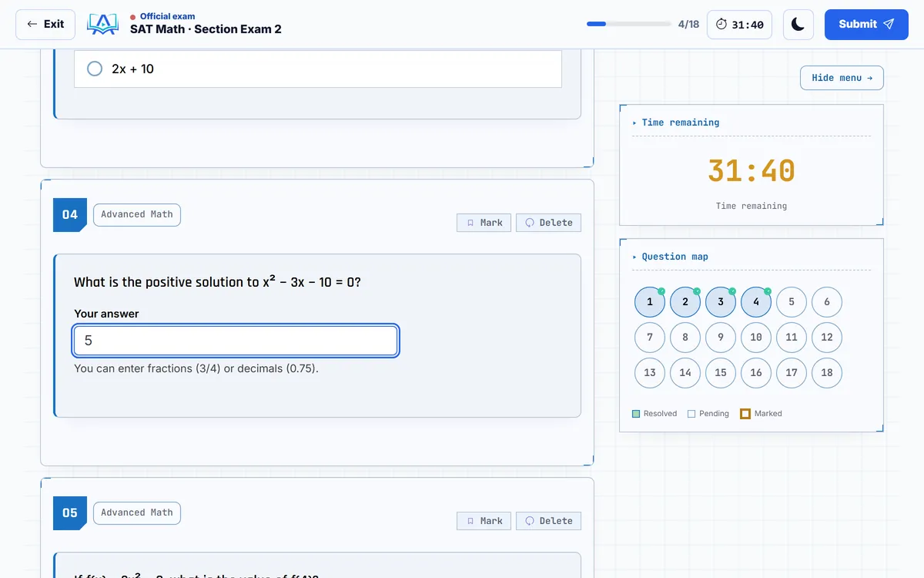Jump to question 16 in question map
924x578 pixels.
756,373
